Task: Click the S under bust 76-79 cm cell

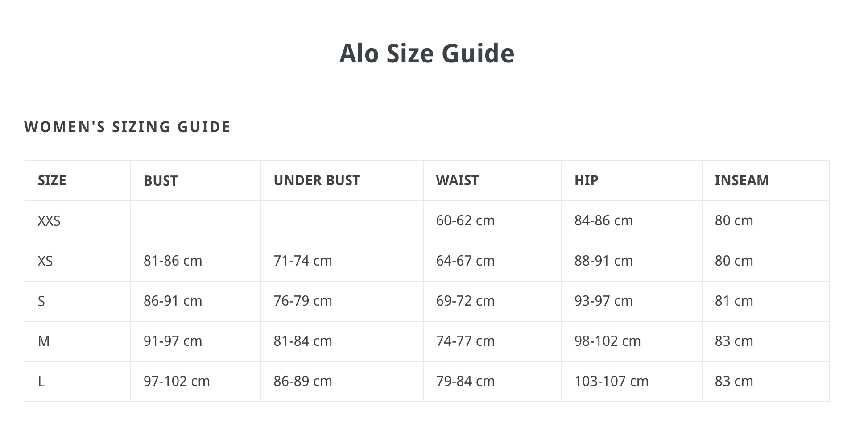Action: (x=303, y=301)
